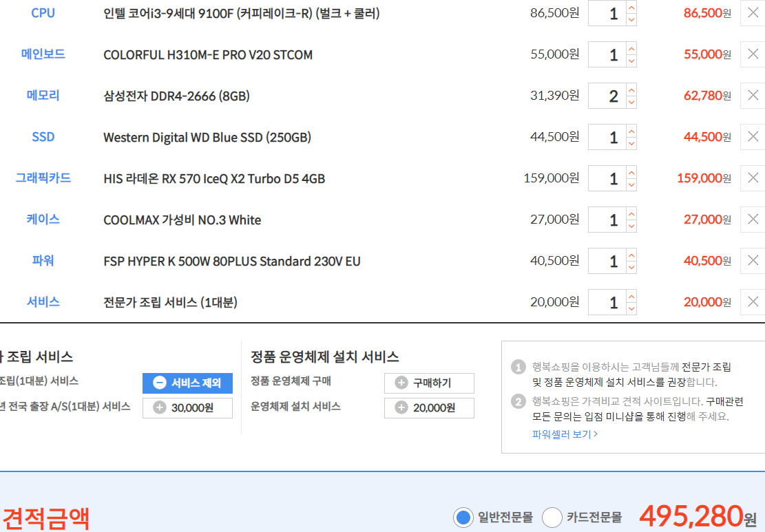This screenshot has width=765, height=532.
Task: Open the CPU category link
Action: tap(43, 13)
